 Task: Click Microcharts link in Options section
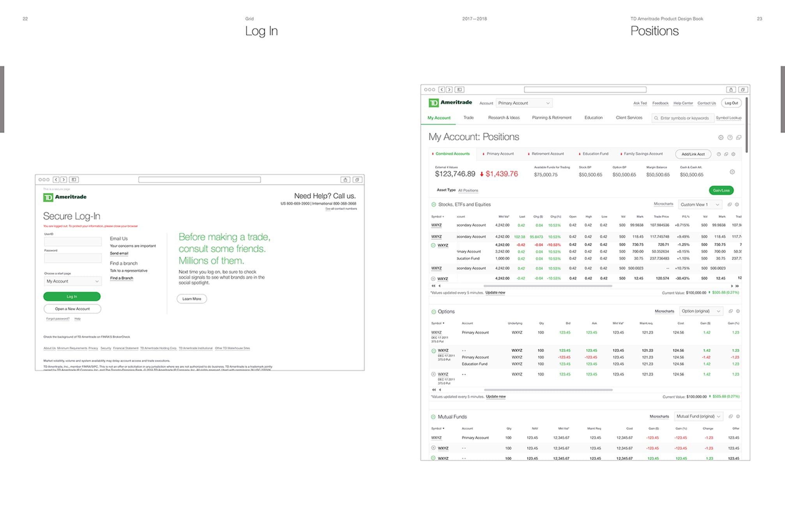pyautogui.click(x=665, y=311)
